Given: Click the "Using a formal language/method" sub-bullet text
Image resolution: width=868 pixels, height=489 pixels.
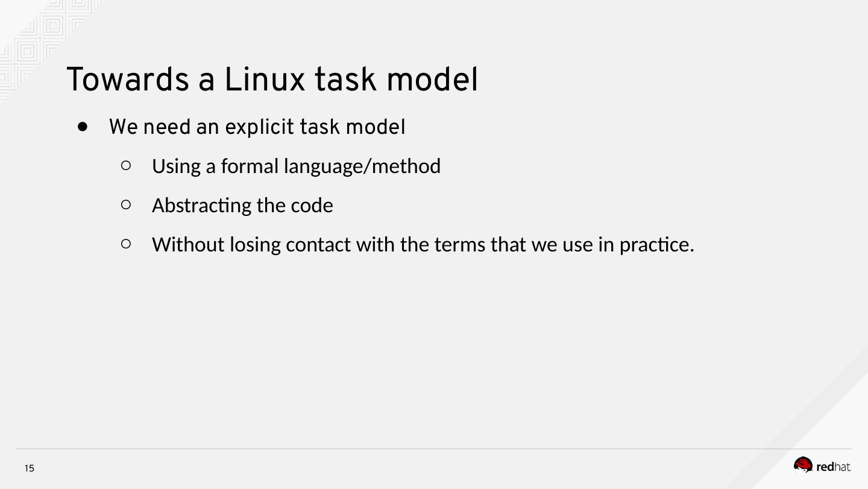Looking at the screenshot, I should click(296, 166).
